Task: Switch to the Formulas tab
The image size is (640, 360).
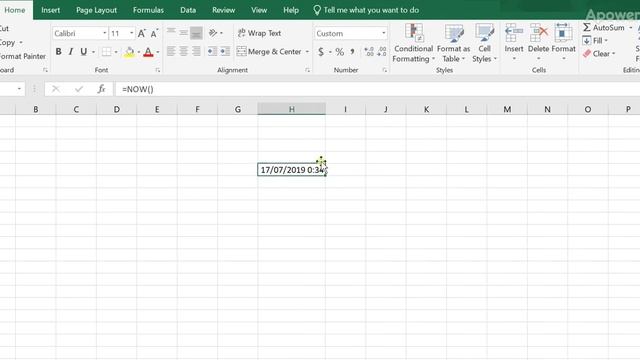Action: [x=148, y=10]
